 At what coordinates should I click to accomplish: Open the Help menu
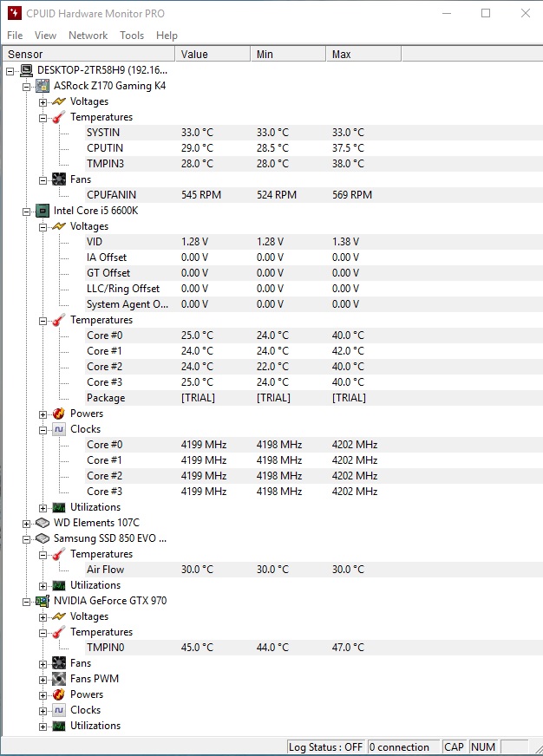pyautogui.click(x=167, y=36)
